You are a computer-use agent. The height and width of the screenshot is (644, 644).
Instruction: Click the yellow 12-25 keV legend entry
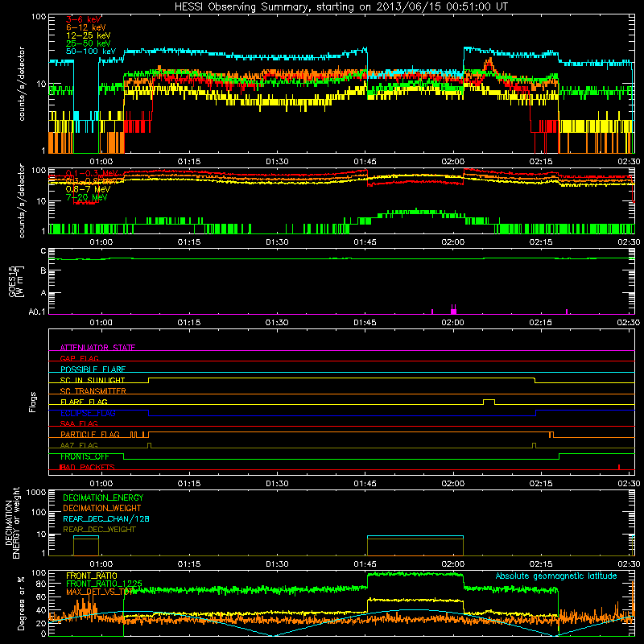pyautogui.click(x=88, y=35)
